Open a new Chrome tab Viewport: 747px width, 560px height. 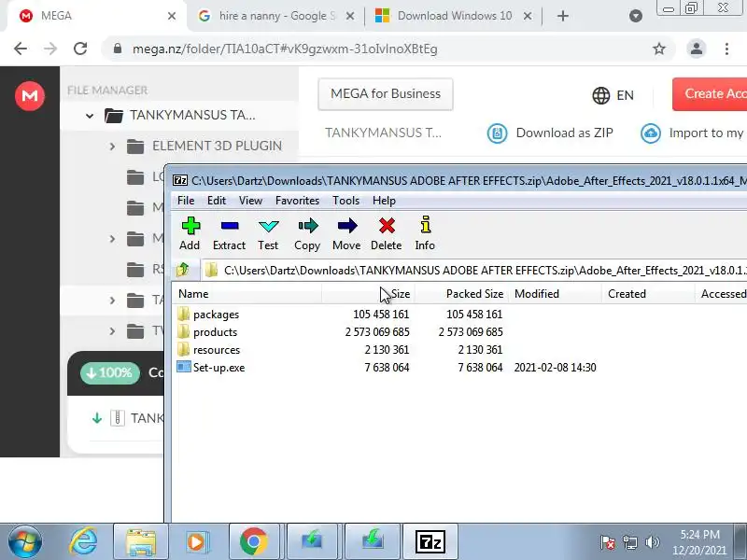[563, 16]
